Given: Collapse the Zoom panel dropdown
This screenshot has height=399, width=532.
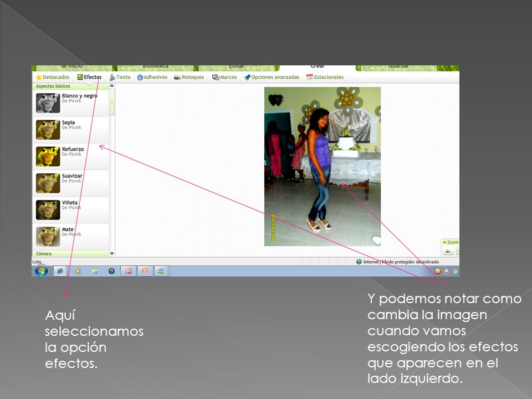Looking at the screenshot, I should click(450, 242).
